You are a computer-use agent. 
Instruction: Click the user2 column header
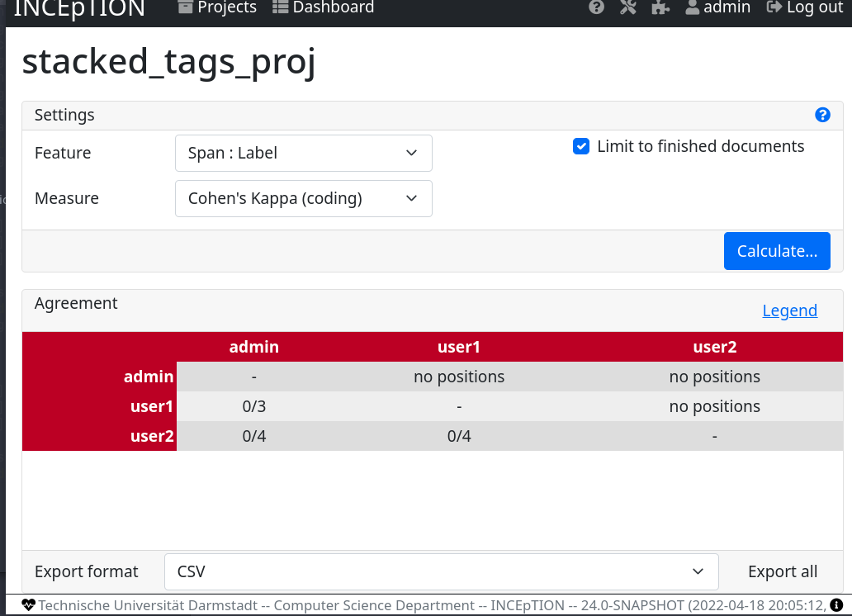714,347
